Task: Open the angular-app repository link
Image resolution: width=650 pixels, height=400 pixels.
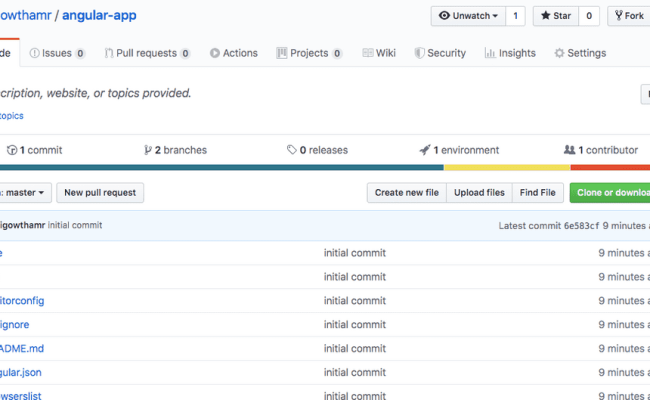Action: [x=99, y=15]
